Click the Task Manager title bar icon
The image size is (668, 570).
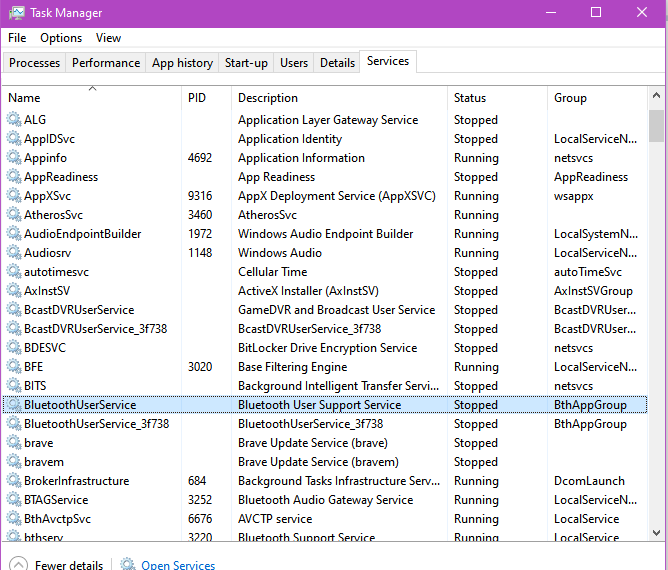[17, 13]
